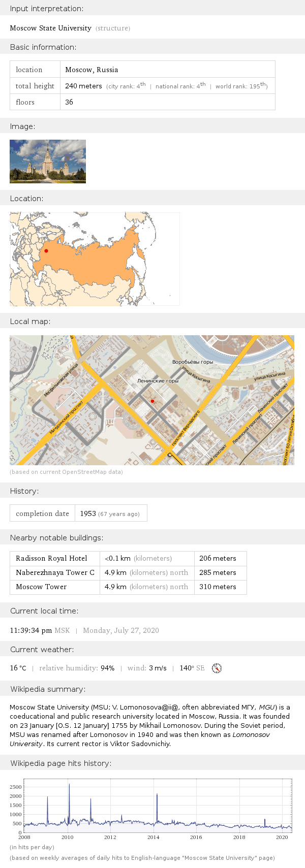
Task: Click the current time 11:39:34 pm
Action: (x=30, y=631)
